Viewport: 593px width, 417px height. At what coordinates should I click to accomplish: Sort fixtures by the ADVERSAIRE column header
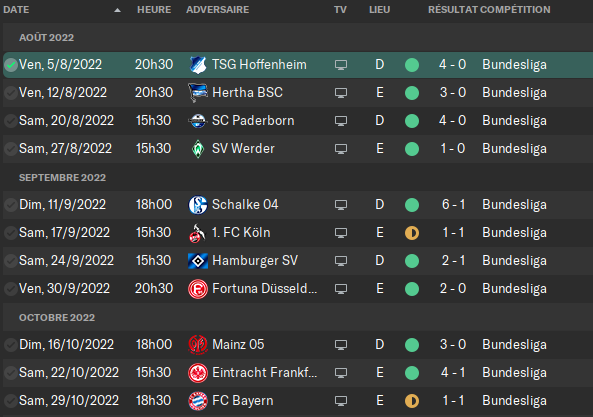pyautogui.click(x=217, y=9)
